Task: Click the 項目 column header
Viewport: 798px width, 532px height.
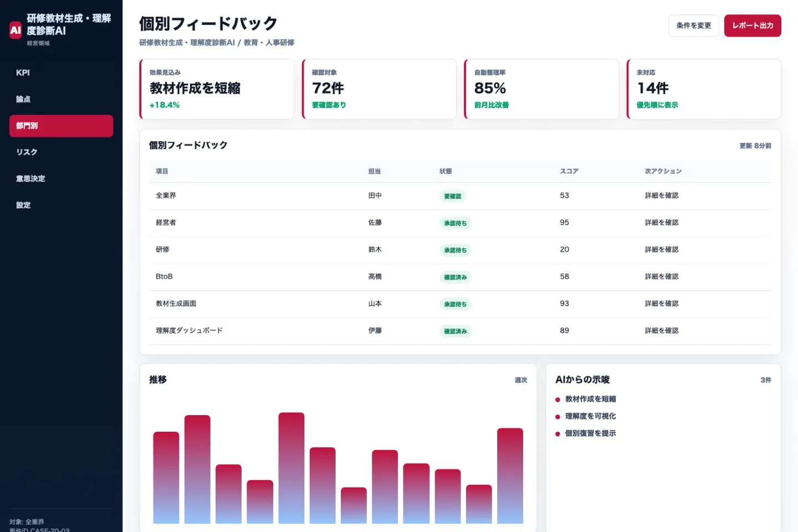Action: (162, 171)
